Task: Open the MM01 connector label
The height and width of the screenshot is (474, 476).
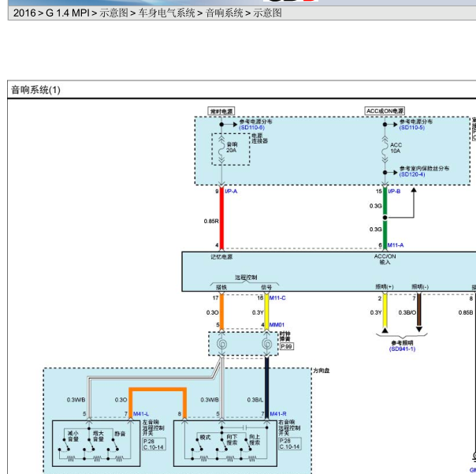Action: click(277, 325)
